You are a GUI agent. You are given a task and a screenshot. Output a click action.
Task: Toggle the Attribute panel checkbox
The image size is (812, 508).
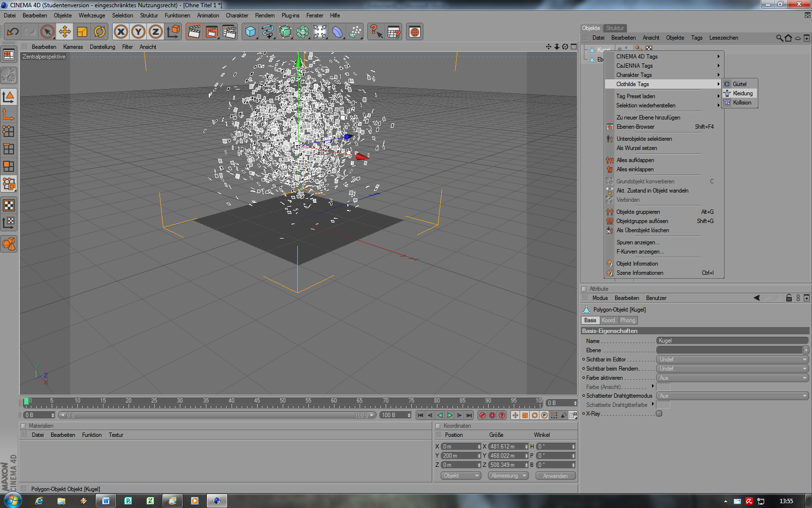(584, 289)
